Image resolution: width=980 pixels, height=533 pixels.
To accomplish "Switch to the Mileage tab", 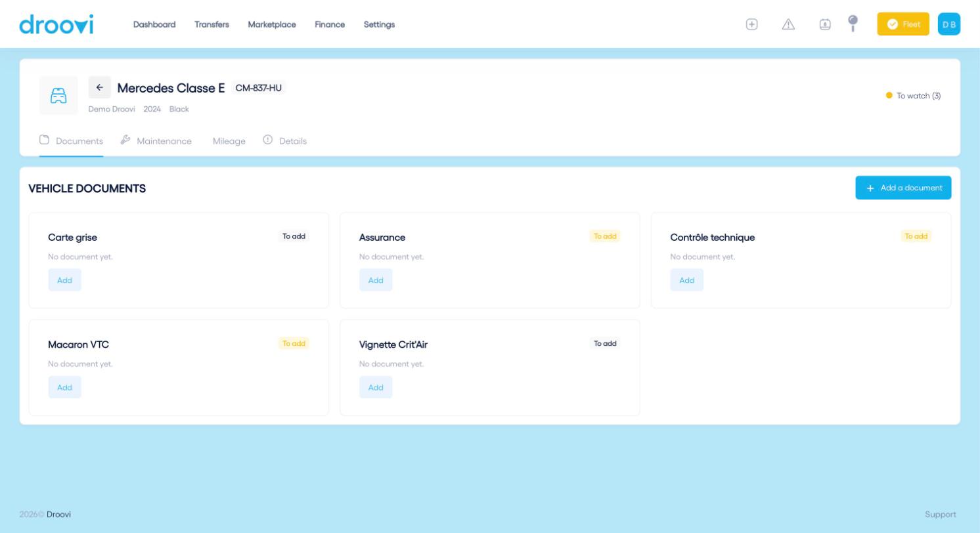I will pyautogui.click(x=229, y=141).
